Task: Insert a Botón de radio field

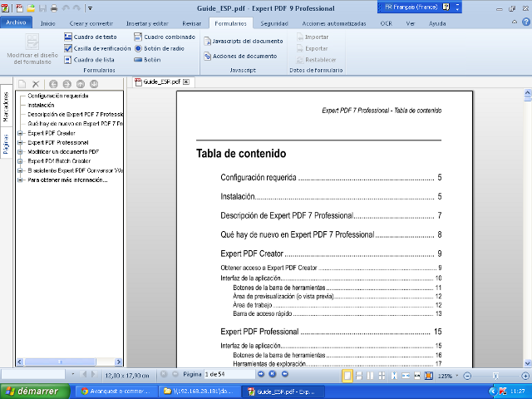Action: tap(159, 48)
